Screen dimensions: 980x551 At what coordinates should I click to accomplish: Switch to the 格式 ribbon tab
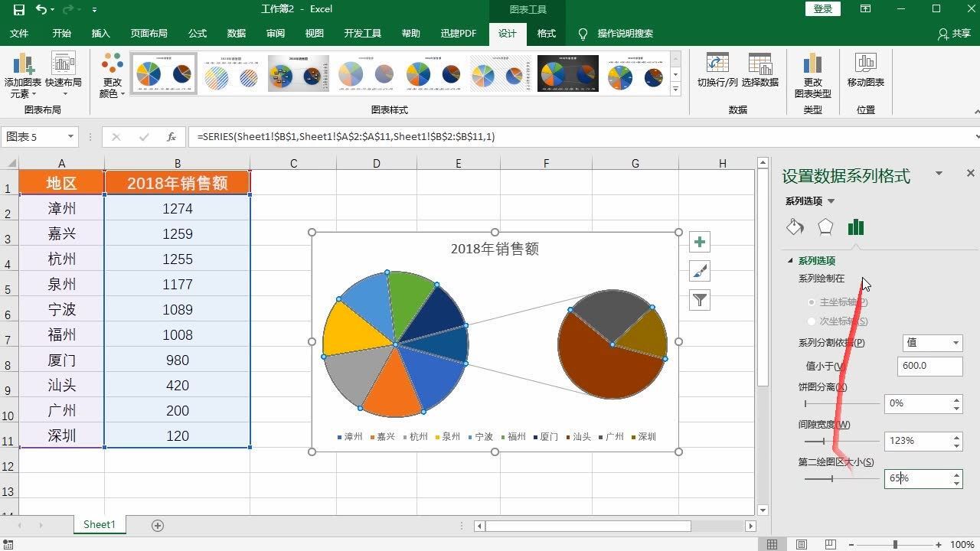click(x=546, y=34)
